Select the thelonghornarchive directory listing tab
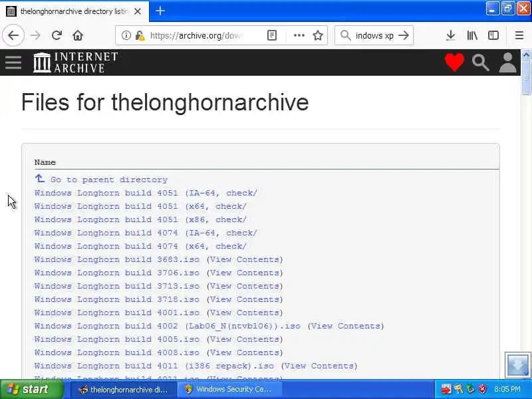 [74, 11]
